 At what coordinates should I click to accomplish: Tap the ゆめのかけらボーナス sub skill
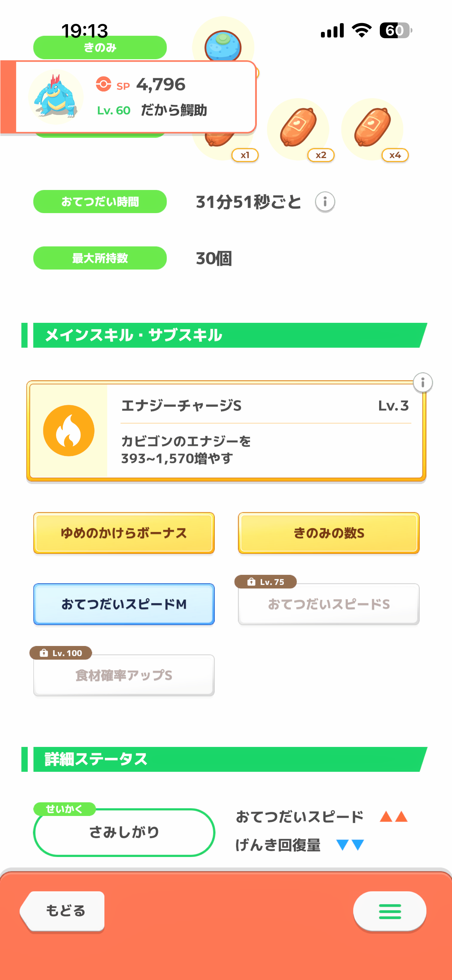click(124, 533)
